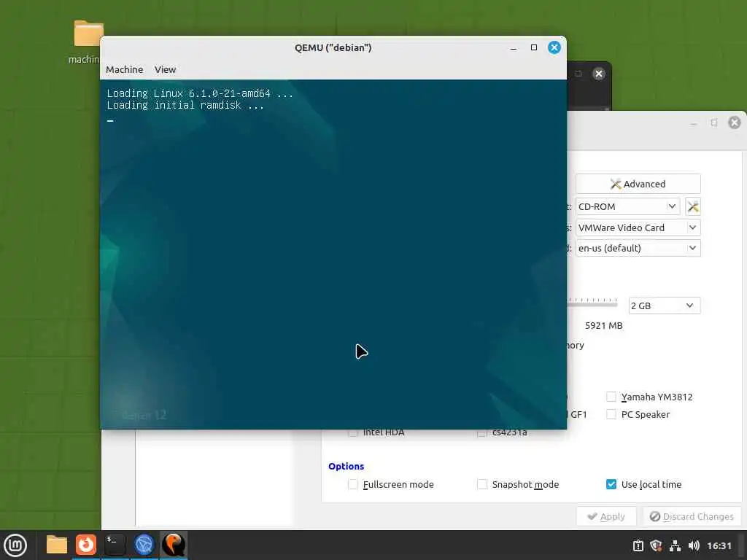
Task: Open the Machine menu in QEMU window
Action: [124, 69]
